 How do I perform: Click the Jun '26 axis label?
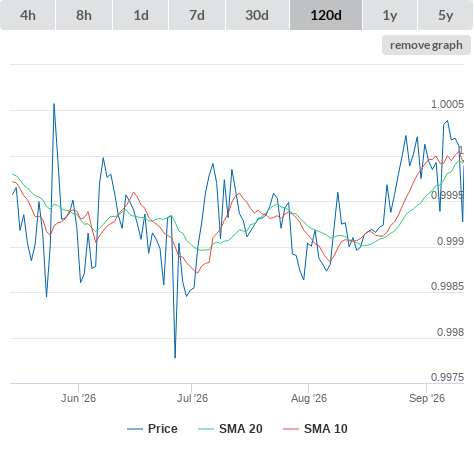coord(78,398)
